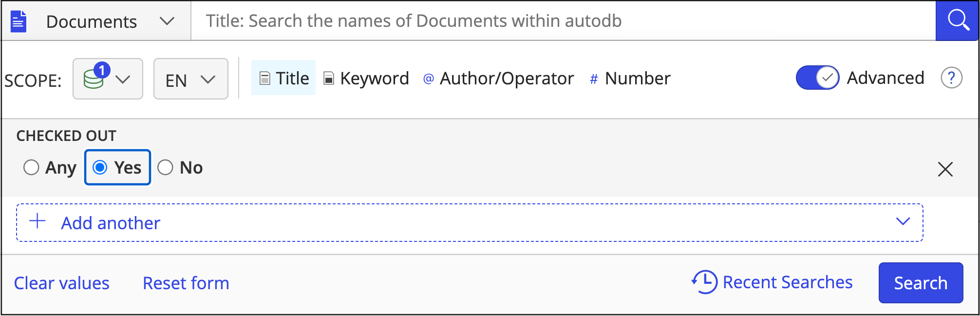Select the Yes checked out option

(x=100, y=167)
